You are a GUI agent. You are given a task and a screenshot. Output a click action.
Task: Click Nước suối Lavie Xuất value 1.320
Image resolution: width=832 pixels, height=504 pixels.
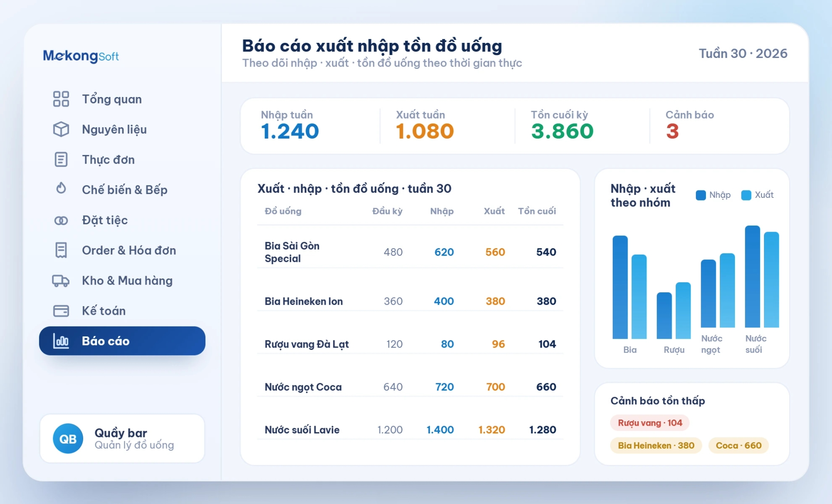point(492,430)
